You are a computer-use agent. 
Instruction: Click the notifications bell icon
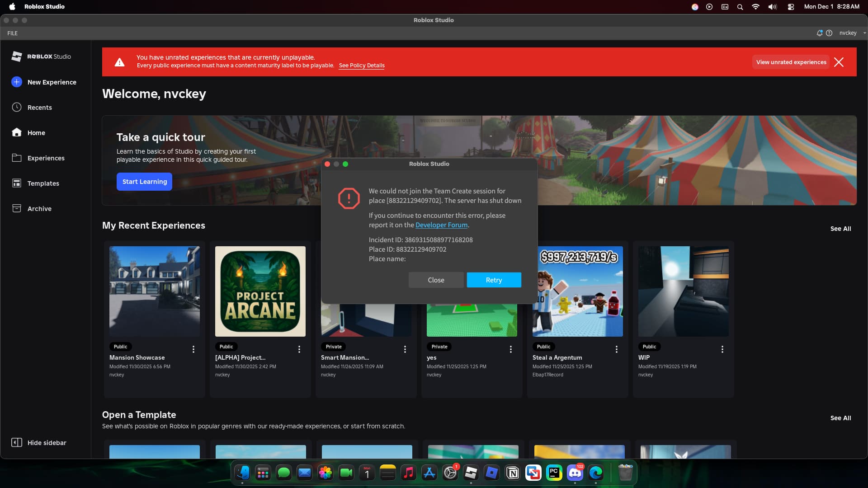819,33
